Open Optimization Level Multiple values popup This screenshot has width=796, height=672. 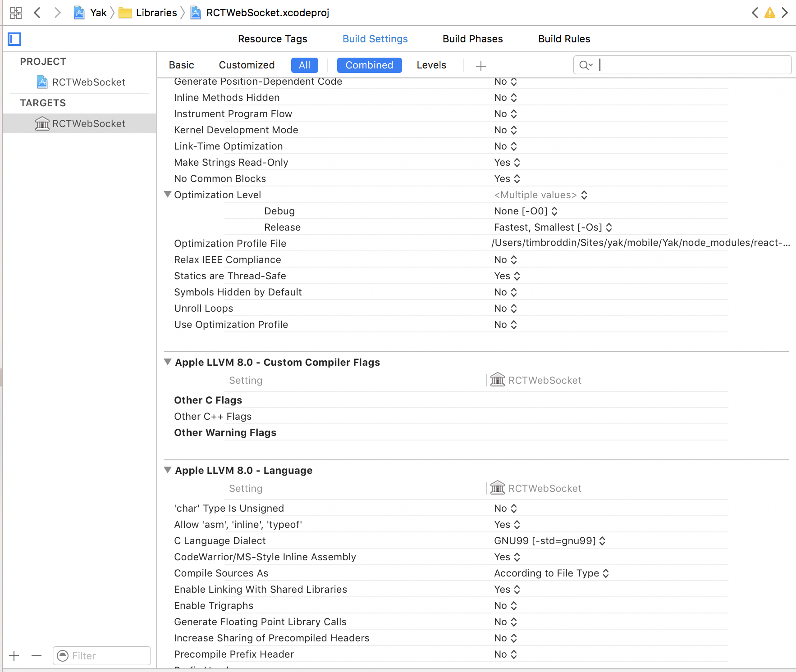(x=541, y=195)
